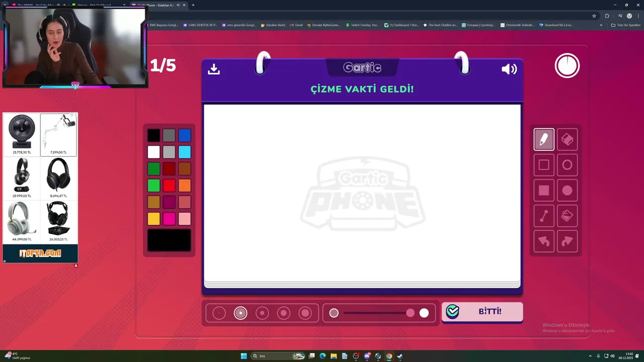
Task: Open the webcam ad priced 15.778,30 TL
Action: coord(22,134)
